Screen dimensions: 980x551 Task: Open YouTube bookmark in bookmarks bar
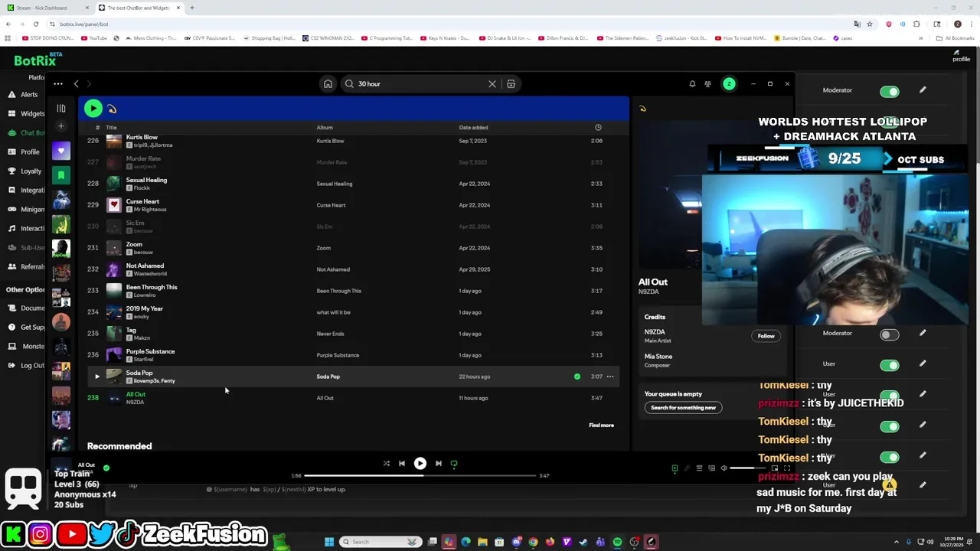tap(94, 38)
